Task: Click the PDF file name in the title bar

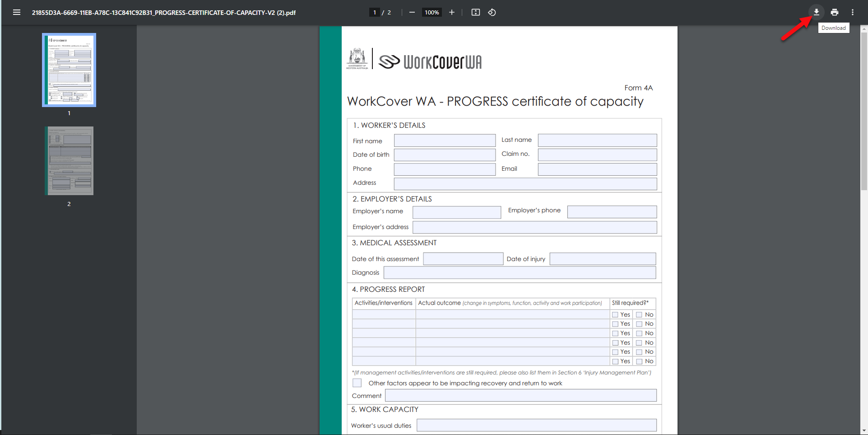Action: point(164,13)
